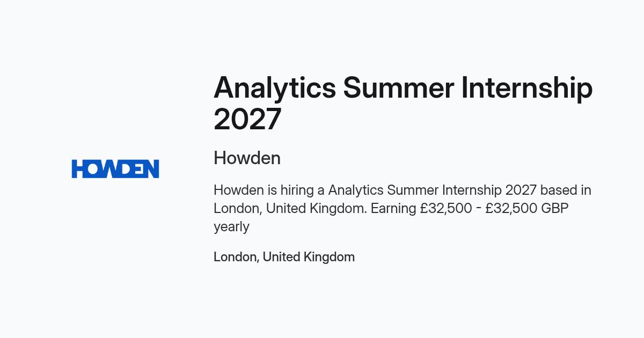
Task: Select the word Analytics in the heading
Action: point(275,87)
